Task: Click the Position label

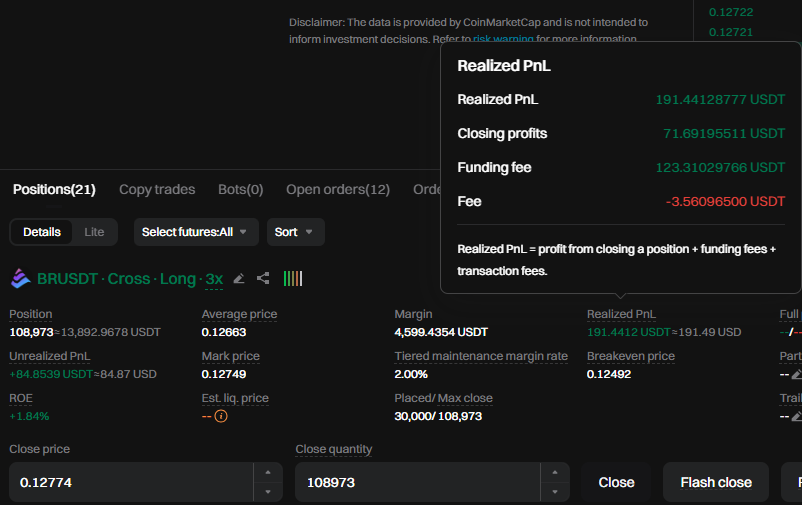Action: (31, 314)
